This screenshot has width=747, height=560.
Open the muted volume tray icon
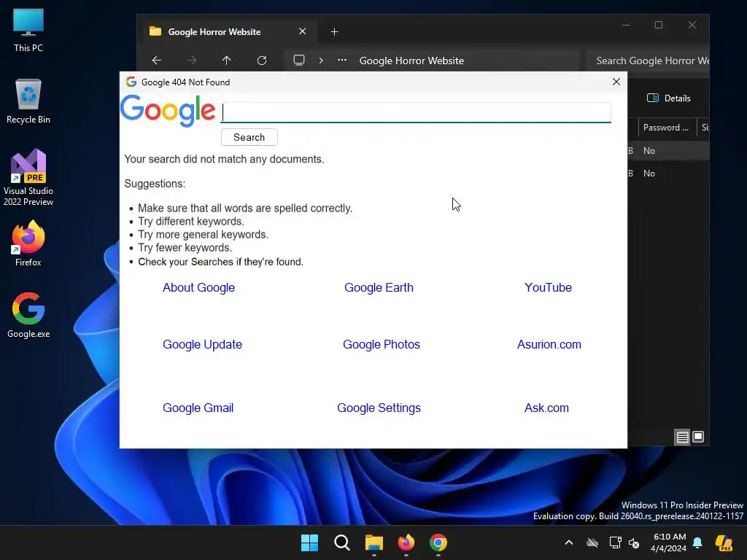point(634,542)
